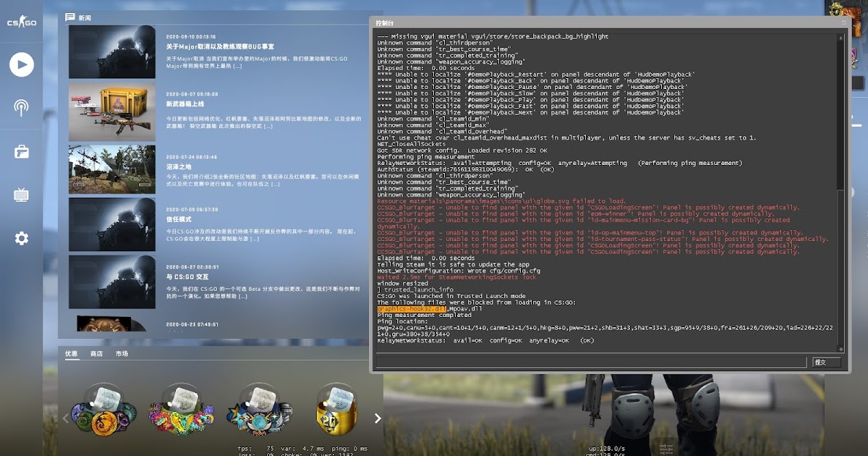868x456 pixels.
Task: Open the 2020-06-23 news thumbnail
Action: (x=112, y=323)
